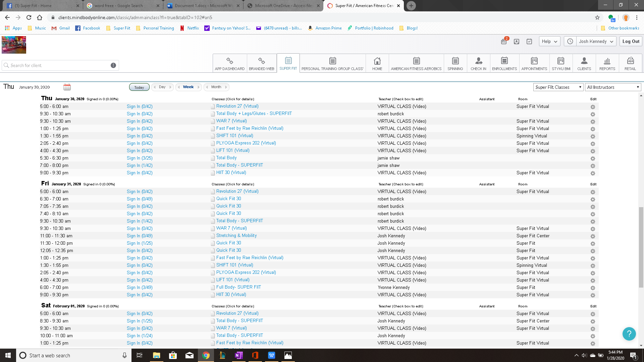Go to next week with Week right arrow
This screenshot has height=362, width=644.
coord(199,87)
